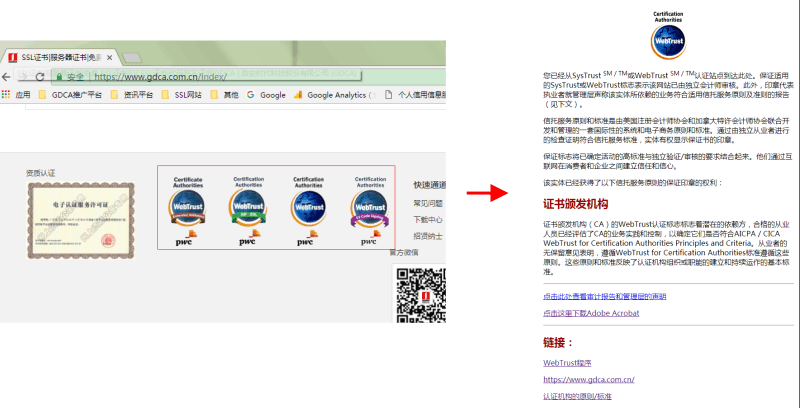The image size is (800, 408).
Task: Open the WebTrust程序 link
Action: pos(567,363)
